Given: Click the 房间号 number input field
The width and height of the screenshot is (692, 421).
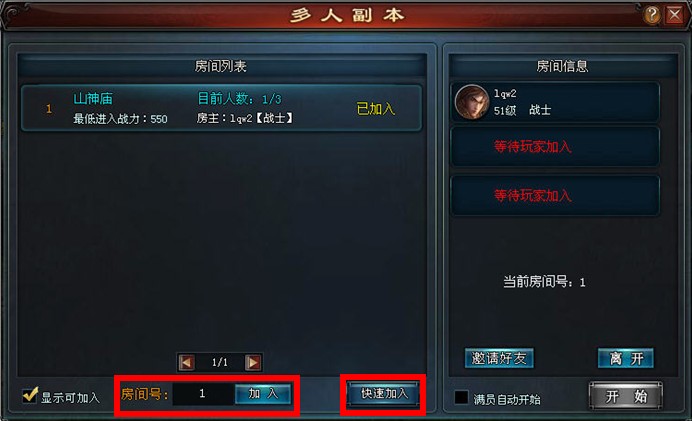Looking at the screenshot, I should pos(203,394).
